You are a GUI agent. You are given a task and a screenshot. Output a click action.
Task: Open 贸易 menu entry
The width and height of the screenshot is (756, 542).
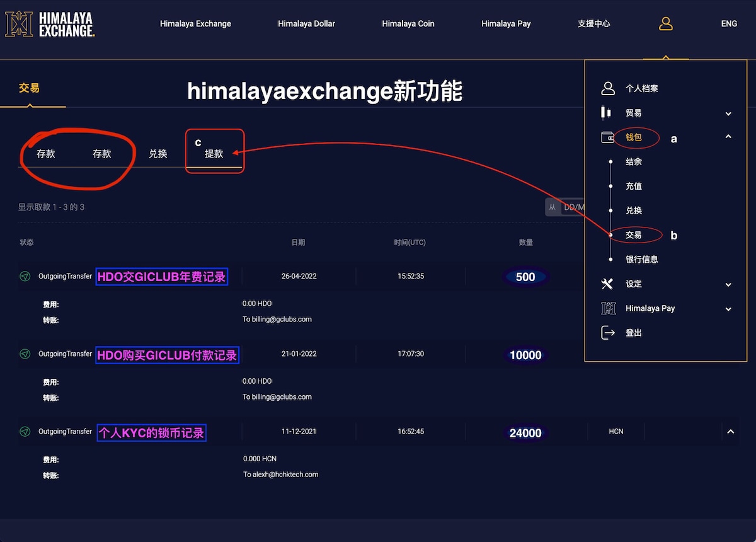pyautogui.click(x=633, y=113)
